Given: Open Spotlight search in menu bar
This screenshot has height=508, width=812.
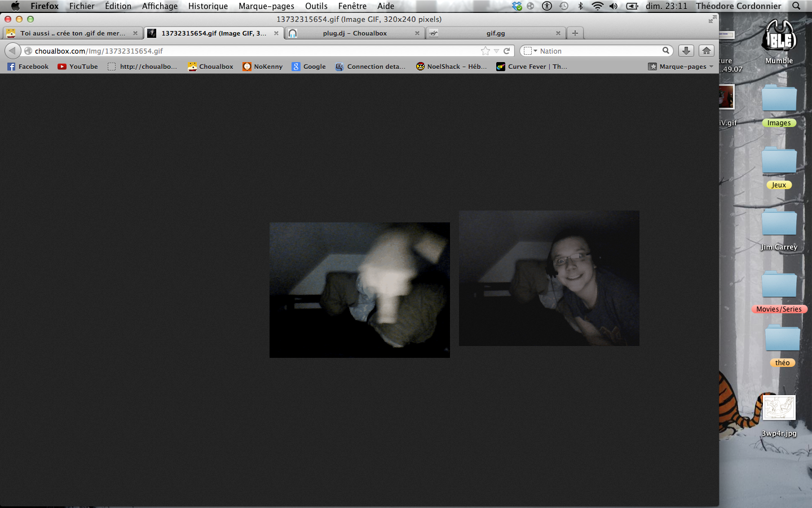Looking at the screenshot, I should pos(796,6).
